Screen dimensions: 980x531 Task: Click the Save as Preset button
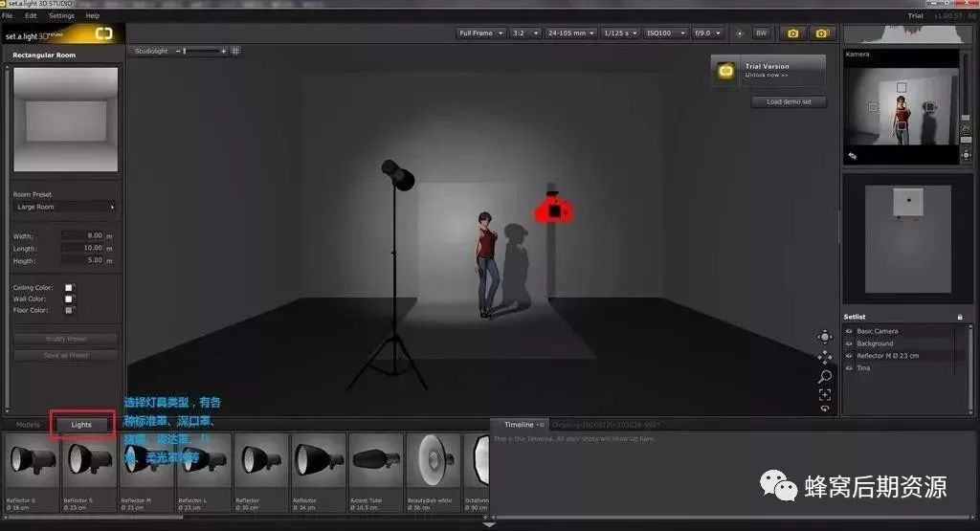click(66, 356)
